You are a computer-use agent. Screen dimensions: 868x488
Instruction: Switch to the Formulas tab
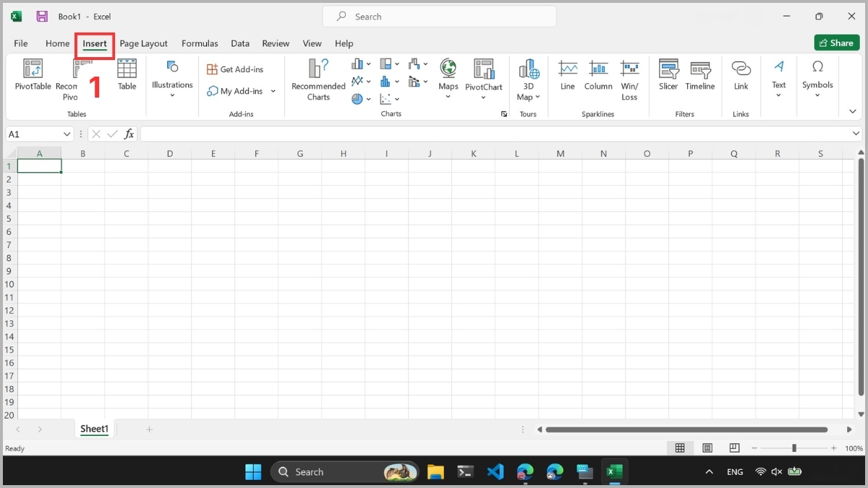[x=200, y=43]
